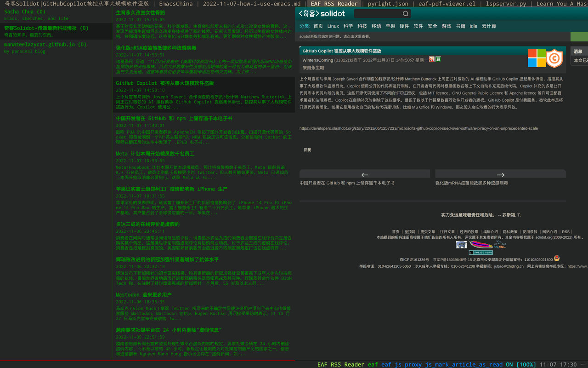The width and height of the screenshot is (588, 368).
Task: Click the MySQL dolphin logo in the footer
Action: (x=500, y=245)
